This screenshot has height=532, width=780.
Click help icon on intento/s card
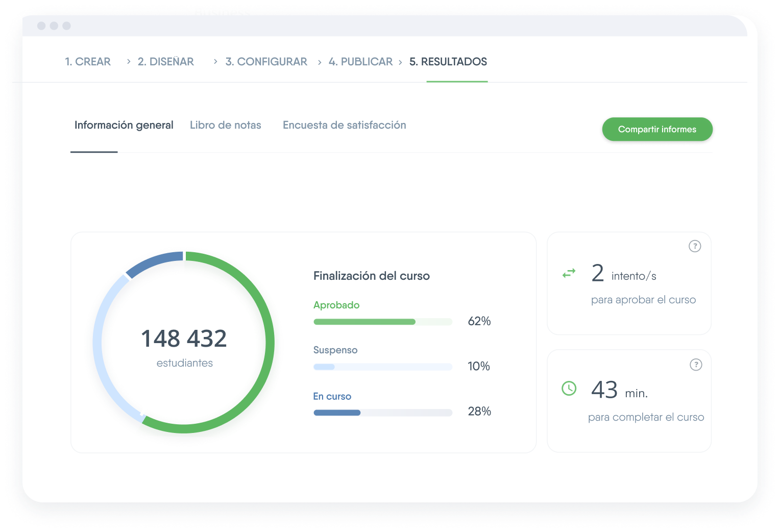click(695, 246)
